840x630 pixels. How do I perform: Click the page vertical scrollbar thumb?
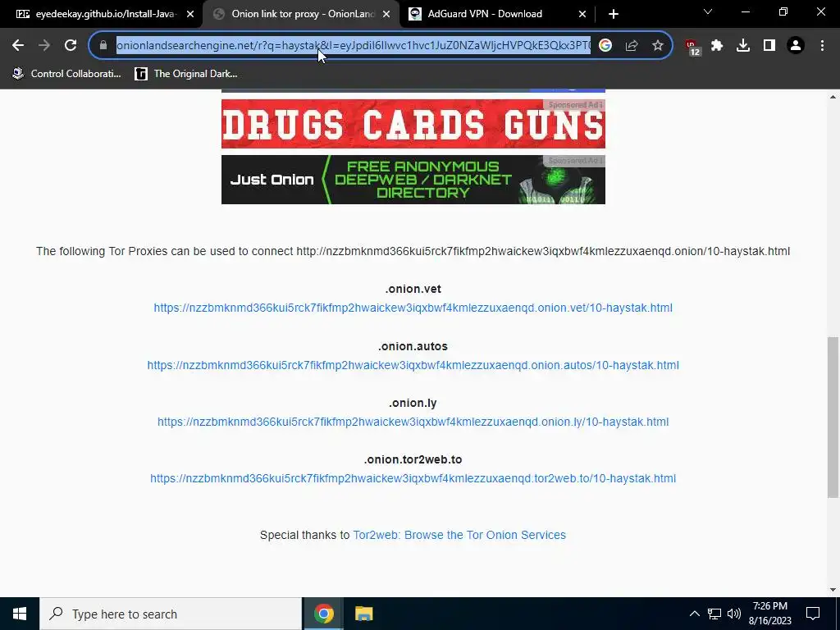(x=833, y=418)
